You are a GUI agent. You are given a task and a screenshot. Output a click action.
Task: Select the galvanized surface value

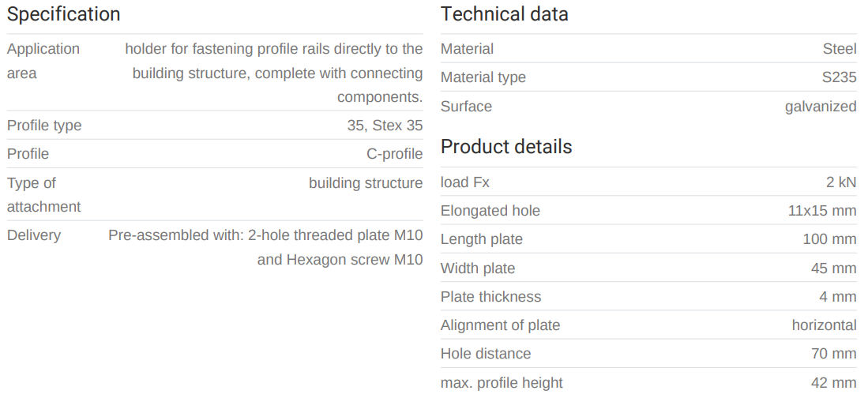820,107
